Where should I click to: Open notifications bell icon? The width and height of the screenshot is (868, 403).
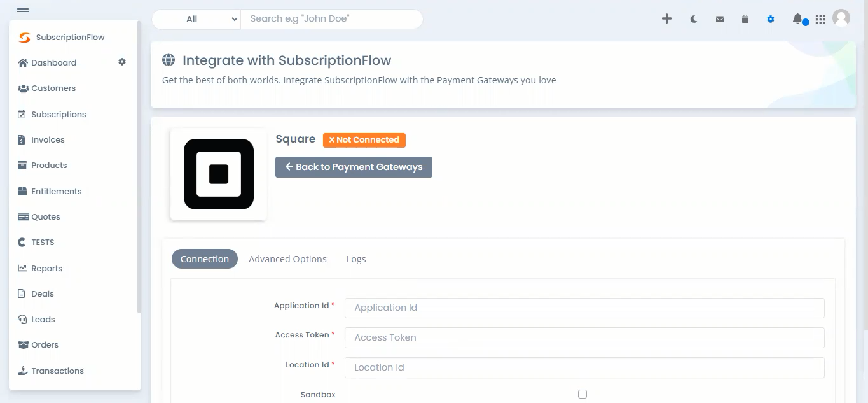tap(797, 19)
